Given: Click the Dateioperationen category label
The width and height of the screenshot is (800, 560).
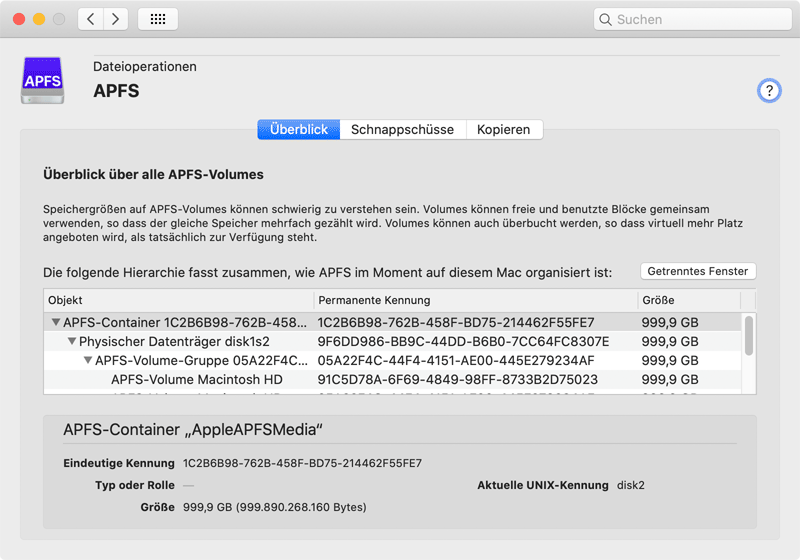Looking at the screenshot, I should pyautogui.click(x=145, y=67).
